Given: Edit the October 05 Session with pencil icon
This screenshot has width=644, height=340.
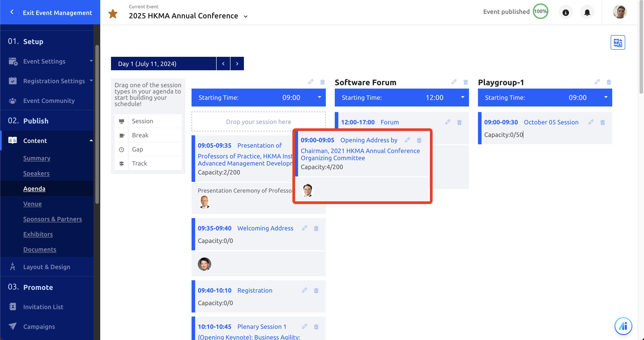Looking at the screenshot, I should pyautogui.click(x=591, y=122).
